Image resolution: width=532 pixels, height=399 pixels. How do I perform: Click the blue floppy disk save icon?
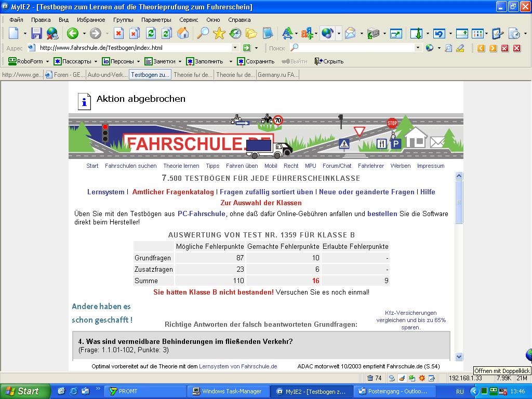point(36,34)
